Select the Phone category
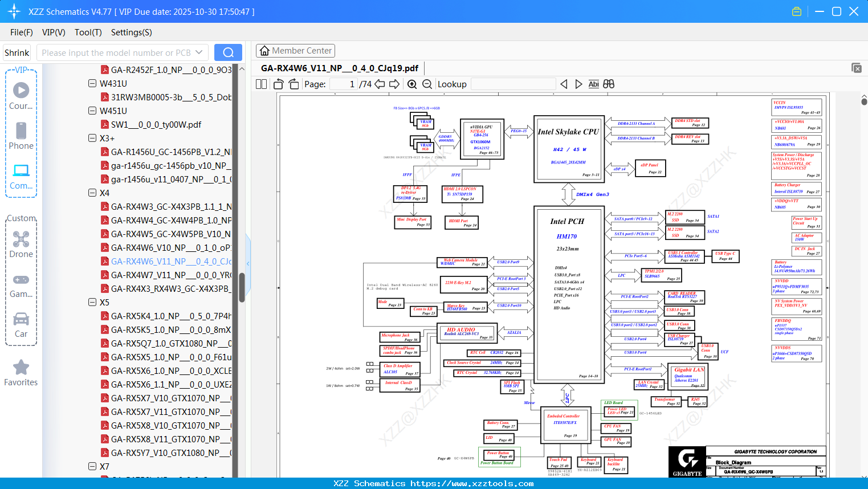 click(21, 136)
